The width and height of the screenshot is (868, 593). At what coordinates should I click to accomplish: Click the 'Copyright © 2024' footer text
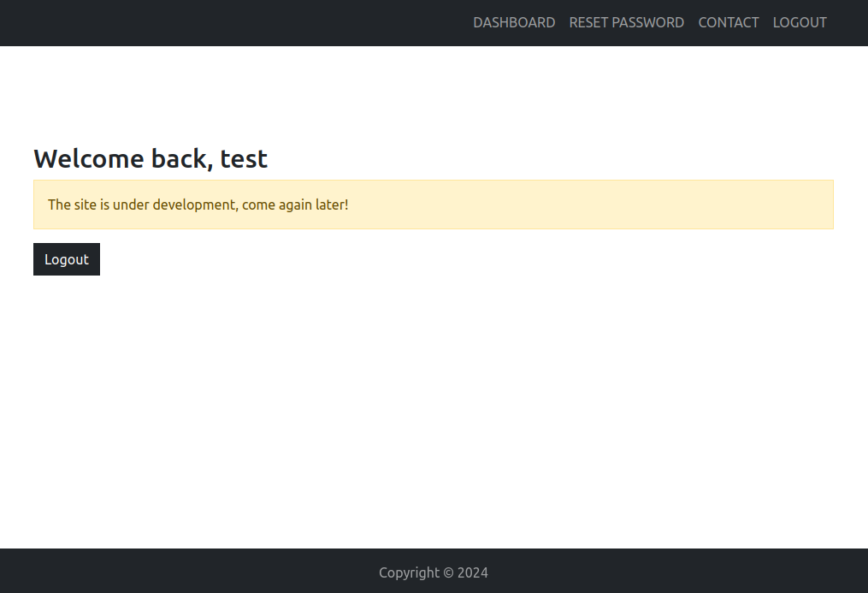(x=434, y=572)
